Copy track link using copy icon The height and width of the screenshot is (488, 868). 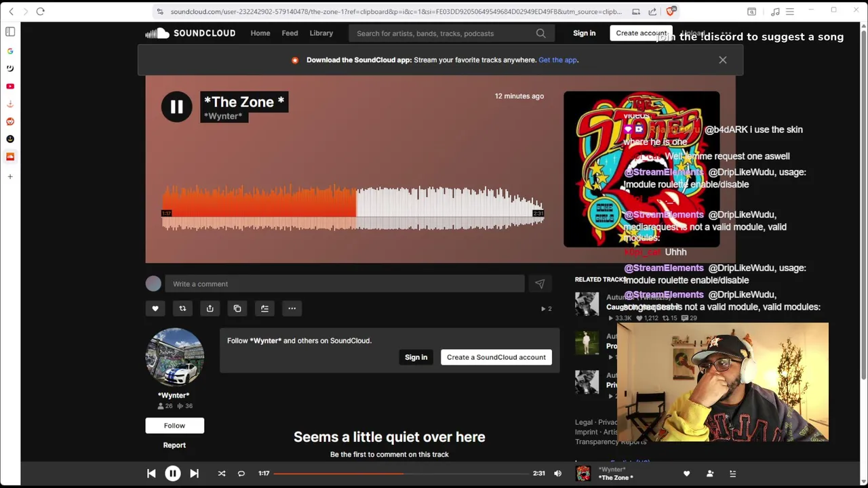click(x=237, y=308)
